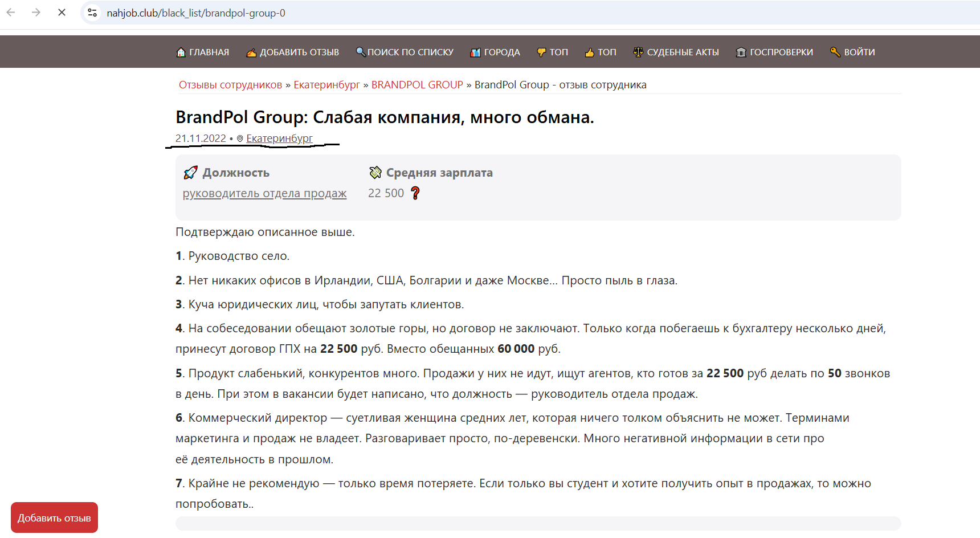Open the BRANDPOL GROUP breadcrumb link
980x538 pixels.
point(417,85)
